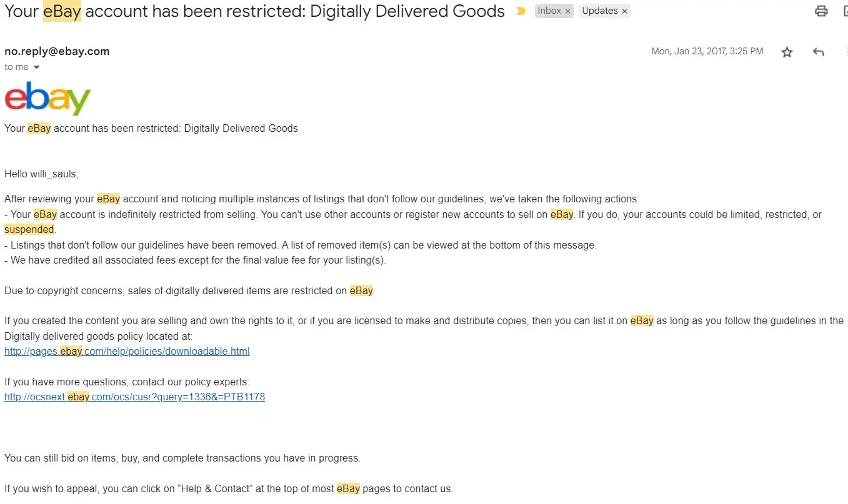
Task: Click the email subject heading at top
Action: click(254, 11)
